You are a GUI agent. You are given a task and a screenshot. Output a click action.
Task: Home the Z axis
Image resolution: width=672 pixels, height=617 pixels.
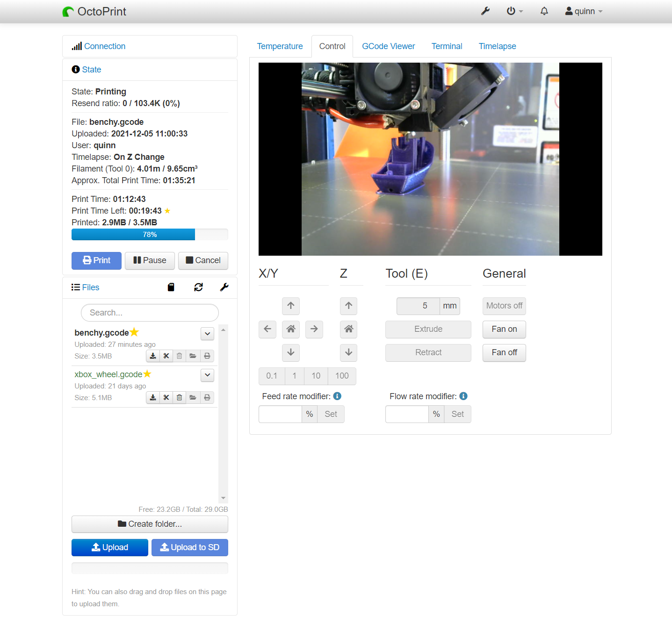348,329
